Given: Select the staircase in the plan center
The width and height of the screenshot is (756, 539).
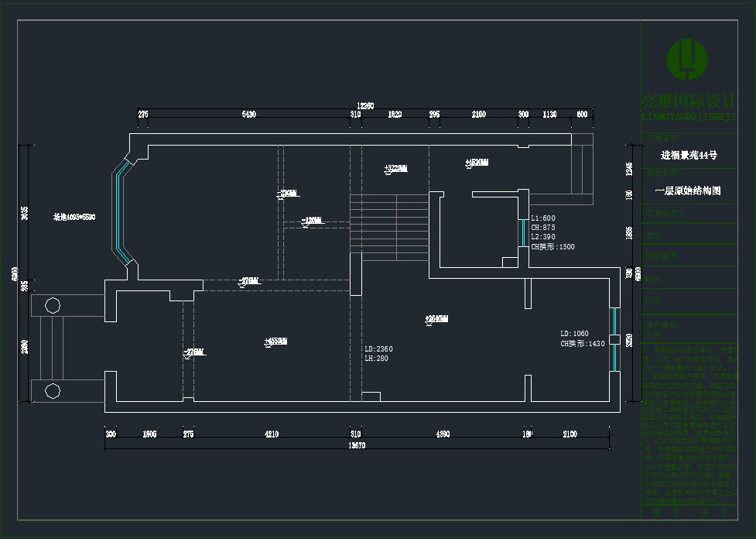Looking at the screenshot, I should coord(388,224).
